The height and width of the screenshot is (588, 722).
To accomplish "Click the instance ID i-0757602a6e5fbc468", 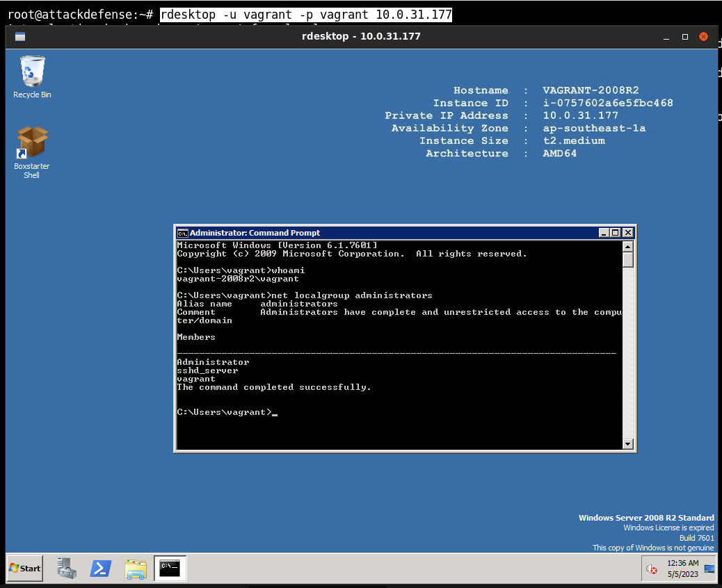I will (608, 103).
